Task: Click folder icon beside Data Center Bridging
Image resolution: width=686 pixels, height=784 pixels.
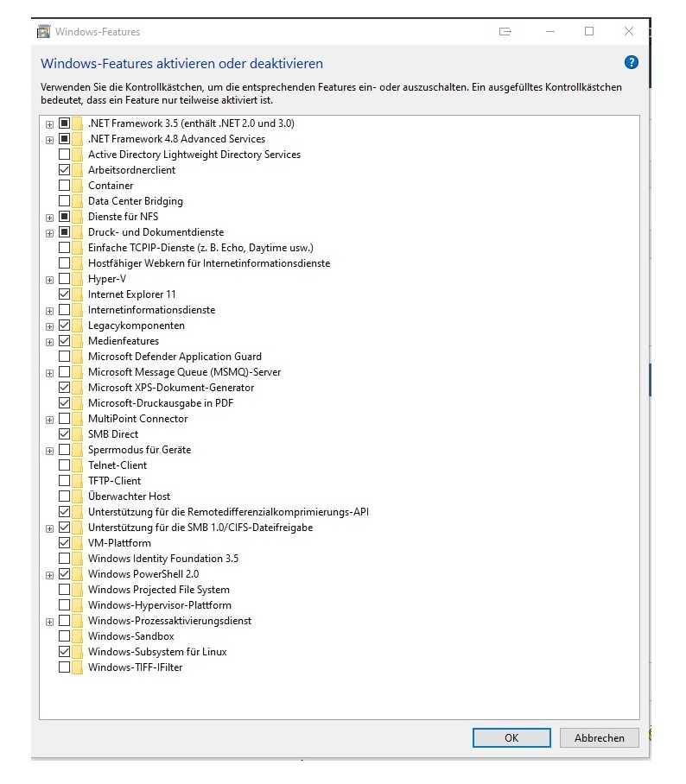Action: (x=77, y=201)
